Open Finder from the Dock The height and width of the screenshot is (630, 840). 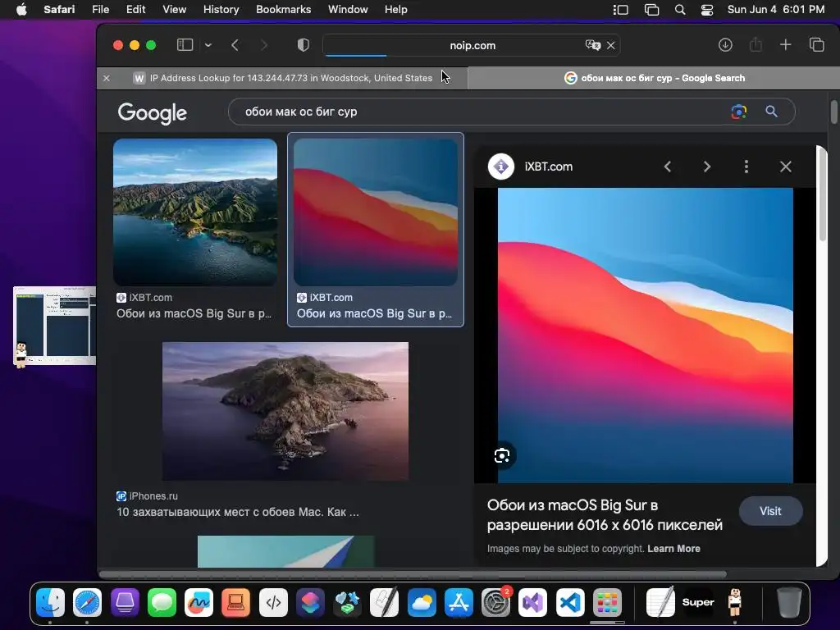50,603
